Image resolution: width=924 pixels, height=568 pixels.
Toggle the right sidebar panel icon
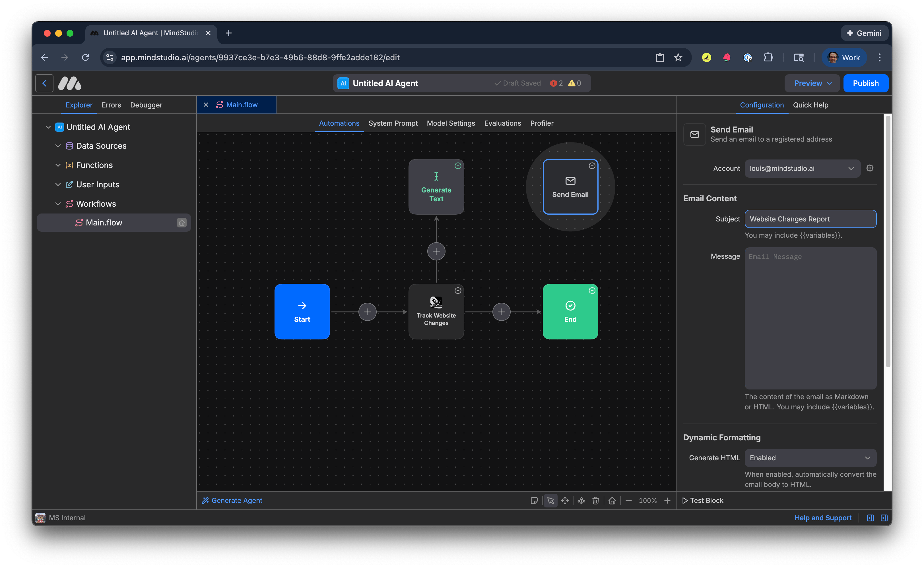click(x=884, y=518)
